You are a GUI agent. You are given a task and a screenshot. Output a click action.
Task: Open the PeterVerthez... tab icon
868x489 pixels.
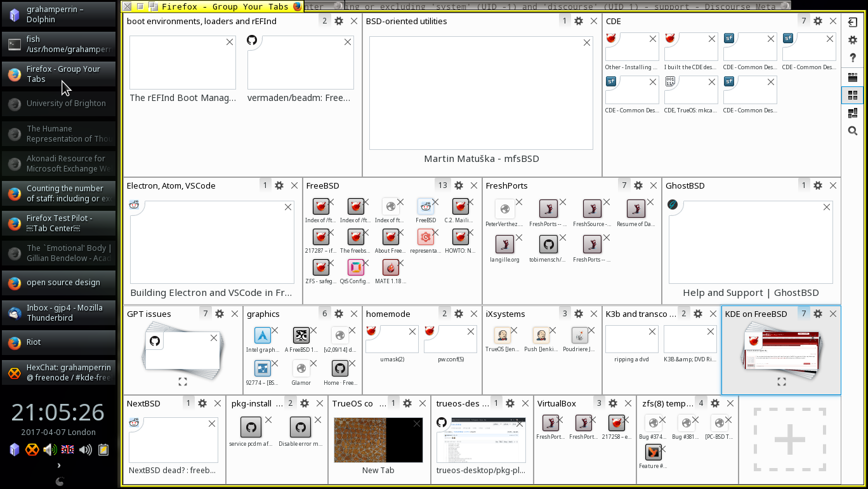[504, 209]
